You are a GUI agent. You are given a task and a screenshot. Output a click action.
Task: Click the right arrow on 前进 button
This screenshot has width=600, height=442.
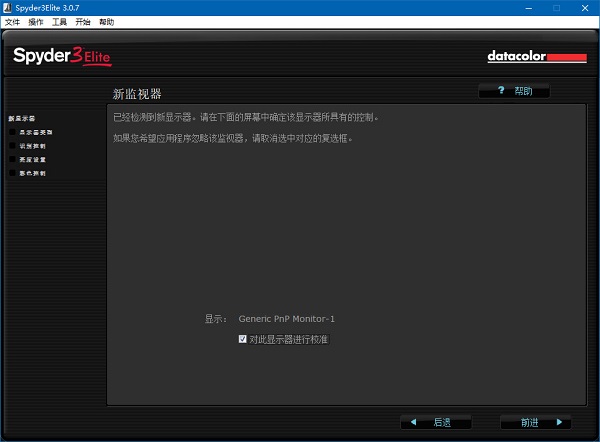tap(559, 422)
